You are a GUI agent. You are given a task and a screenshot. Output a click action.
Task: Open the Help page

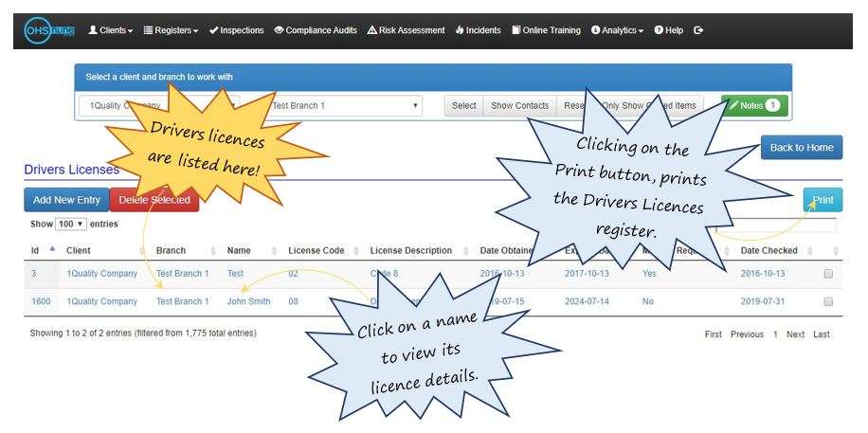click(668, 30)
